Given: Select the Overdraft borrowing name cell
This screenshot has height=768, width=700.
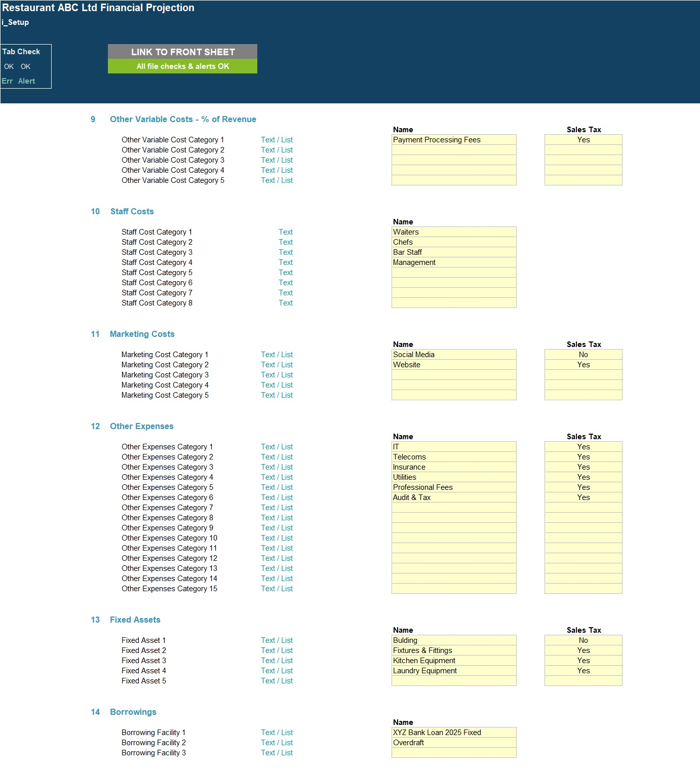Looking at the screenshot, I should point(454,743).
